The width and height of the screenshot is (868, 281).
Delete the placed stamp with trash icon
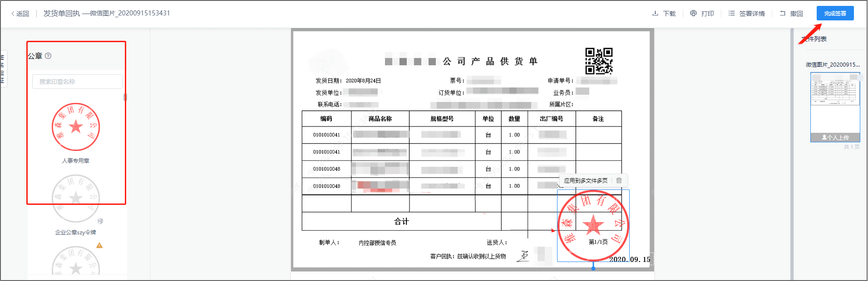point(619,180)
